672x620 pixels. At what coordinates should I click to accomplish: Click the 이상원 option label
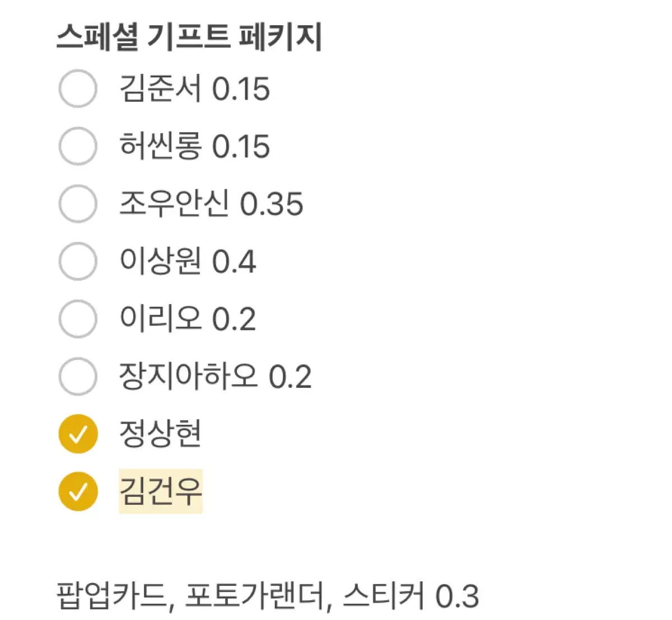click(188, 261)
